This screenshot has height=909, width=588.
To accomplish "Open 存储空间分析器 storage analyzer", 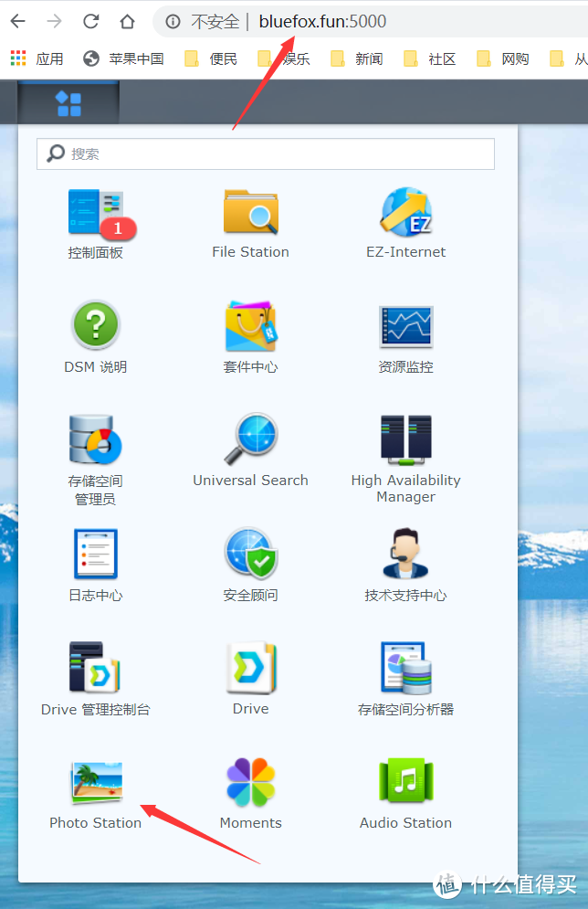I will pyautogui.click(x=405, y=679).
